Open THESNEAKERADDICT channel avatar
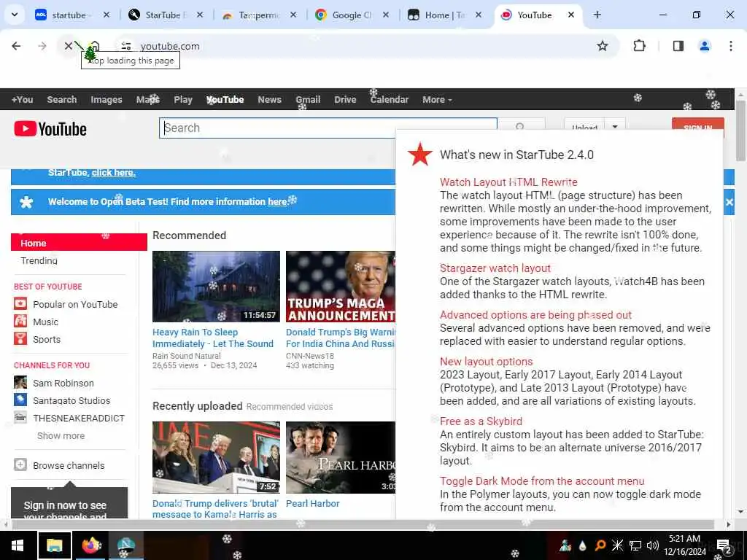747x560 pixels. [20, 418]
